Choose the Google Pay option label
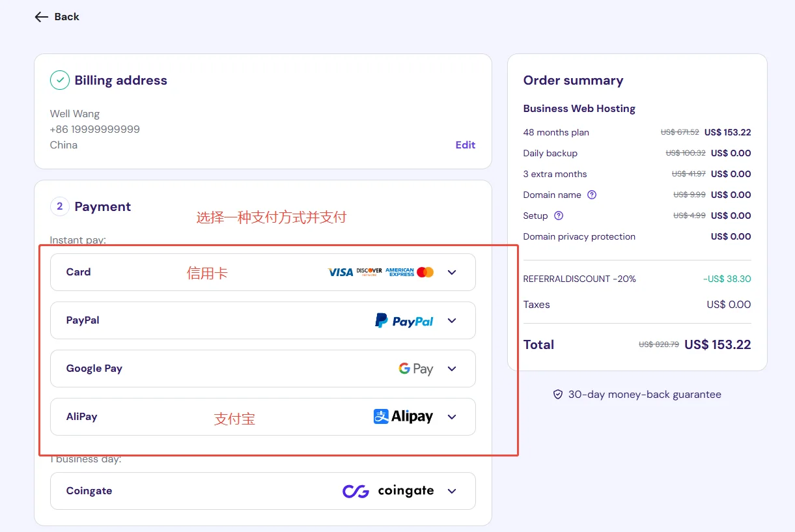The width and height of the screenshot is (795, 532). click(94, 369)
